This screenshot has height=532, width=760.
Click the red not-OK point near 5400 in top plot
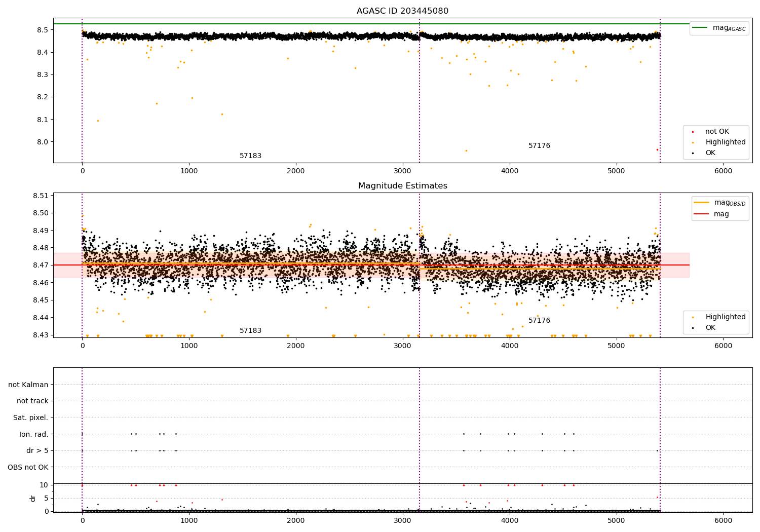657,149
